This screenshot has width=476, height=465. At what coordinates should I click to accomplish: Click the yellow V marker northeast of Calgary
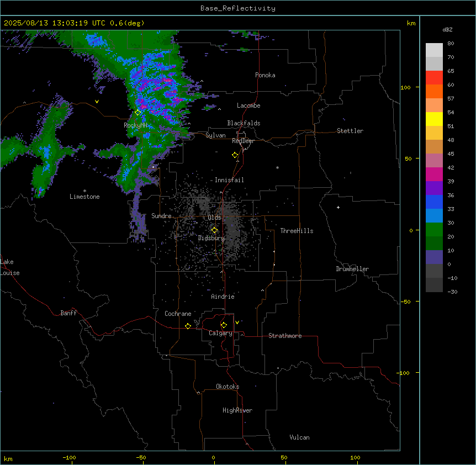tap(237, 323)
